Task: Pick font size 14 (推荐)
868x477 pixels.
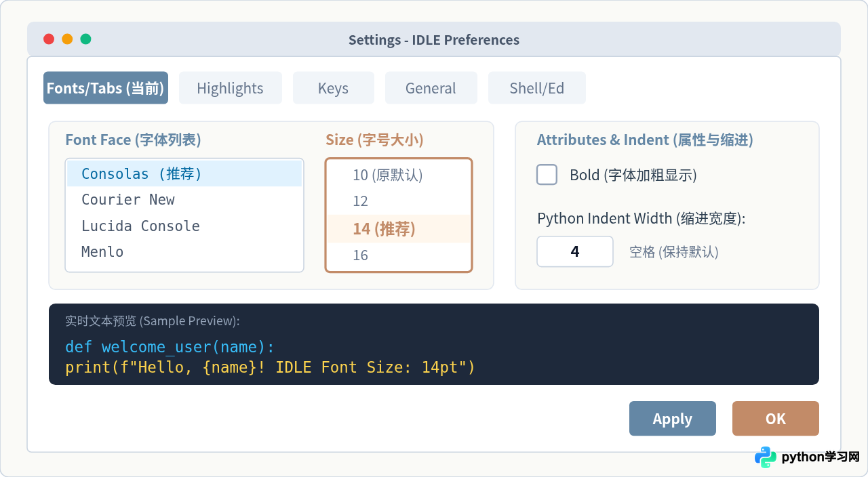Action: [x=399, y=228]
